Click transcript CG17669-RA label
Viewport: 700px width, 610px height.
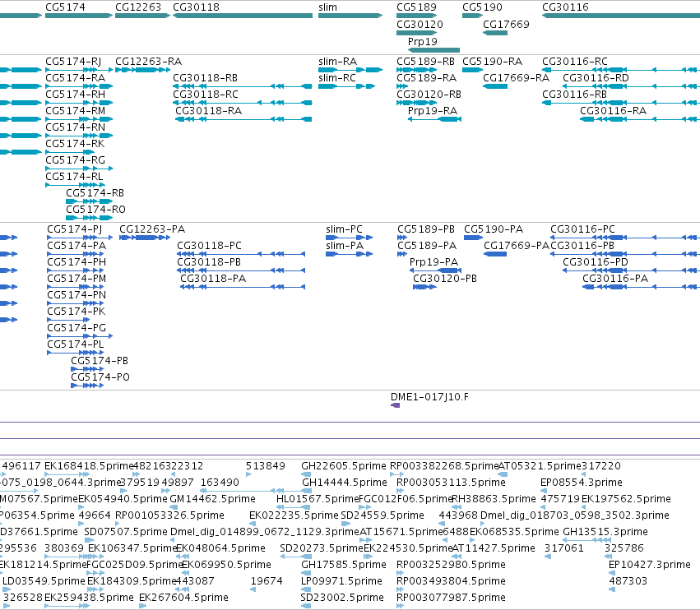pos(516,78)
